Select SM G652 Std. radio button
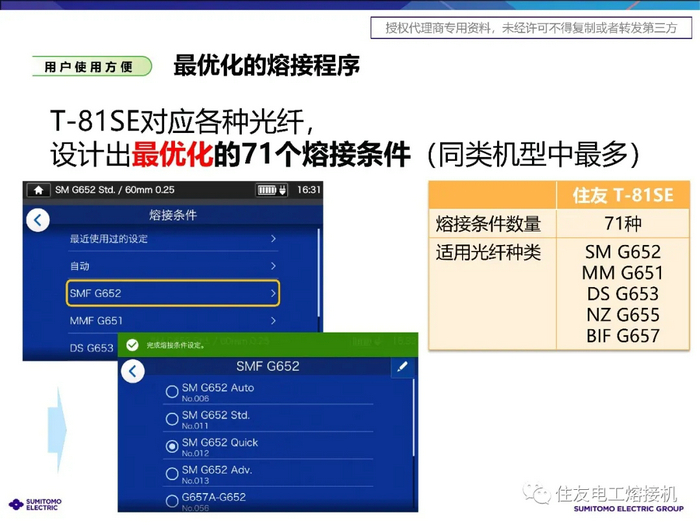The width and height of the screenshot is (700, 525). coord(172,418)
